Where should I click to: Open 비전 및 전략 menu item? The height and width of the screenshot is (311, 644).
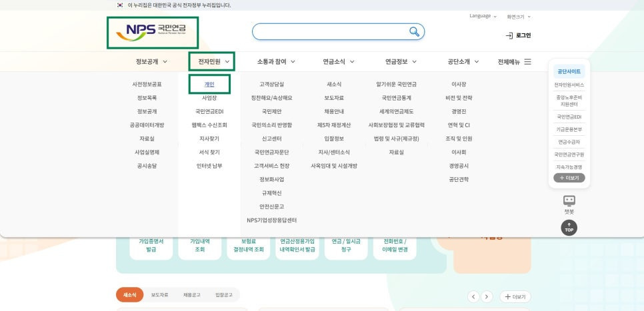click(x=459, y=98)
